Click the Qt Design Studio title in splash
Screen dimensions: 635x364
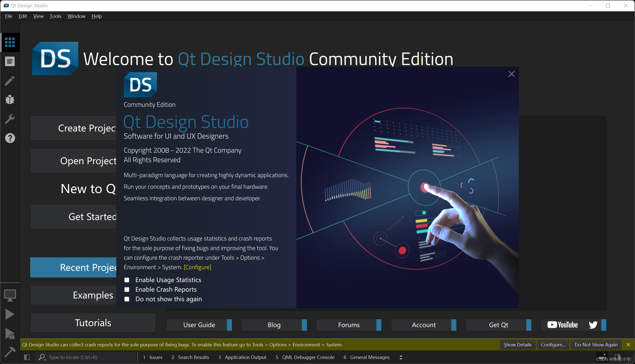(x=186, y=122)
